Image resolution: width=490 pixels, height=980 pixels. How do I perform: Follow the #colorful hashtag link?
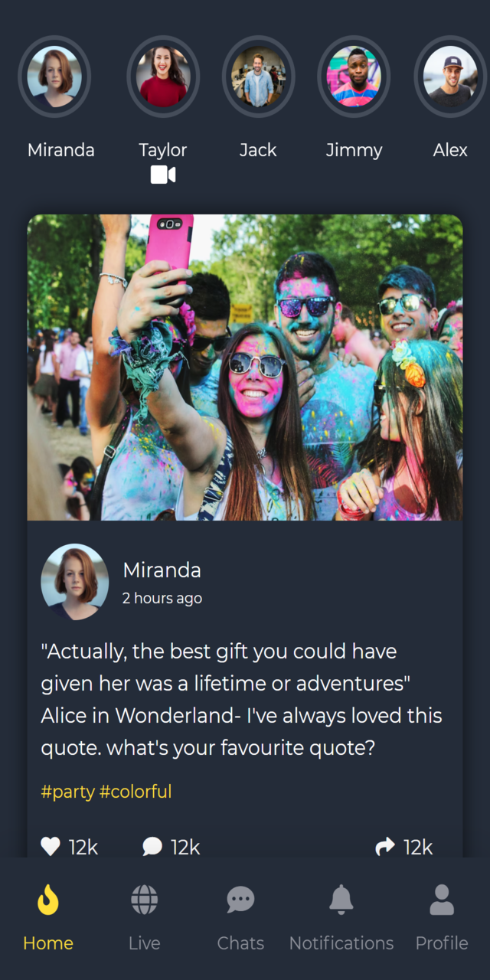click(x=136, y=792)
